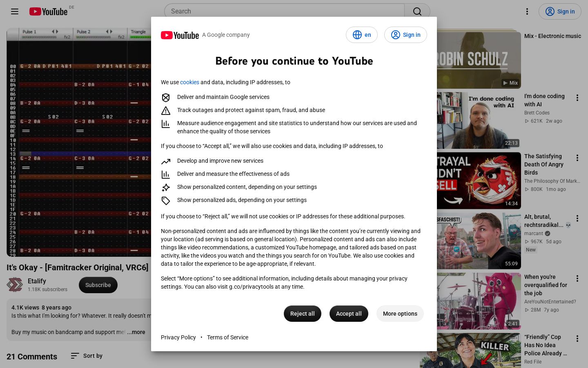The image size is (588, 368).
Task: Open the Sort by comments dropdown
Action: click(x=87, y=356)
